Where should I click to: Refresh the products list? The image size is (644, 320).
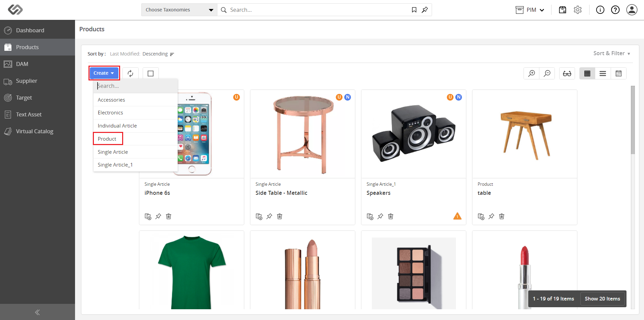[x=130, y=73]
